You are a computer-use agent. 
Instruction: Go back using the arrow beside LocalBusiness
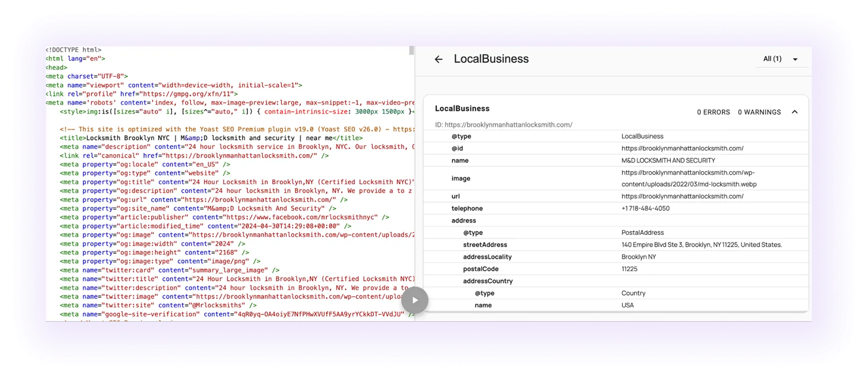(x=439, y=59)
